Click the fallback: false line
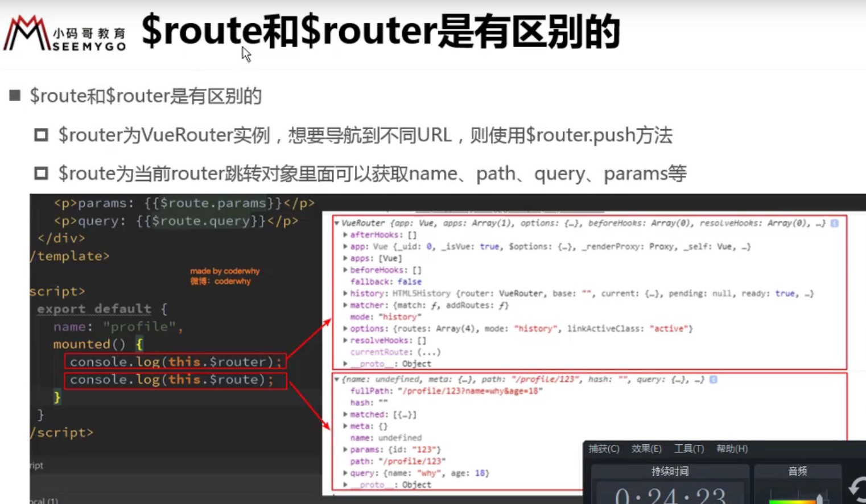Image resolution: width=866 pixels, height=504 pixels. 386,282
